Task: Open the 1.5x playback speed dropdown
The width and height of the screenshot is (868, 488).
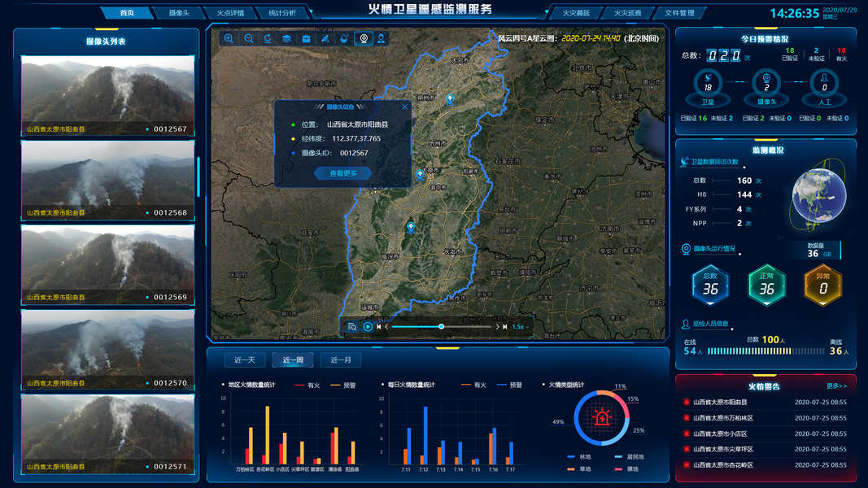Action: (x=521, y=326)
